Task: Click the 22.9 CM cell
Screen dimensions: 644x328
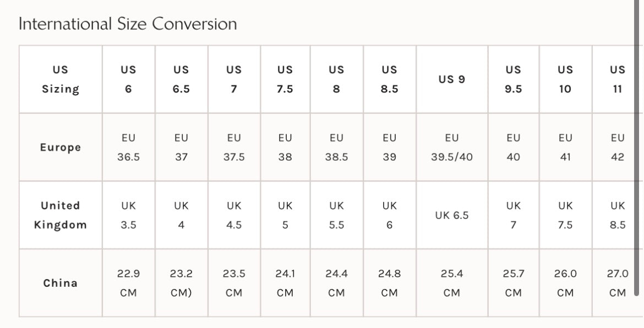Action: click(x=128, y=283)
